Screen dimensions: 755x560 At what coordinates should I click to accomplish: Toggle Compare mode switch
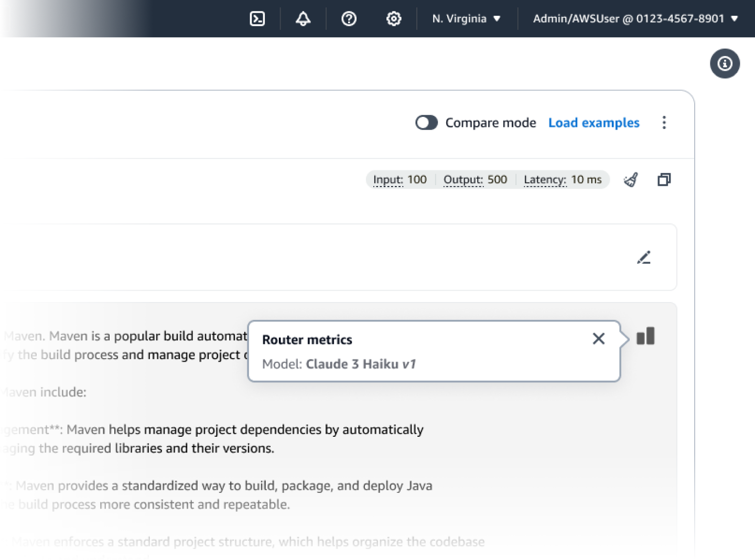(x=426, y=123)
